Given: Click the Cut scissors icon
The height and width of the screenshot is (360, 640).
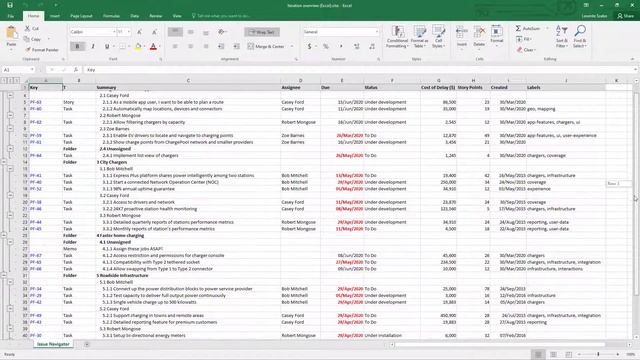Looking at the screenshot, I should 27,29.
